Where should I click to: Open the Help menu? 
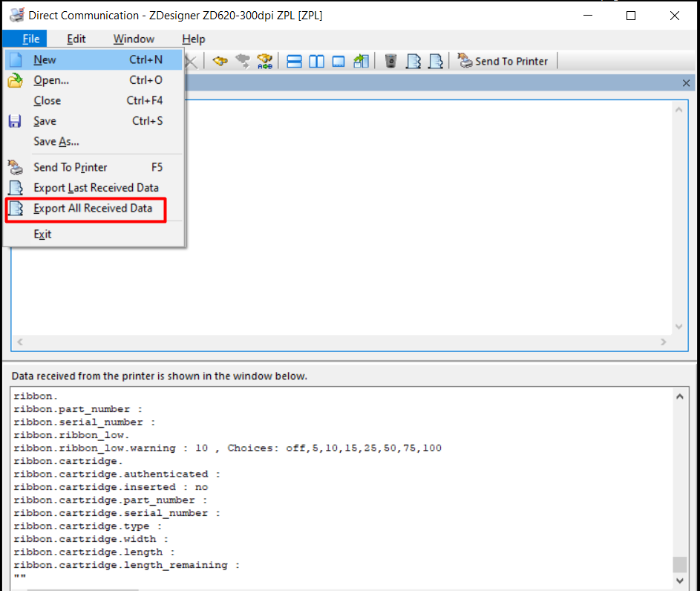(x=194, y=39)
